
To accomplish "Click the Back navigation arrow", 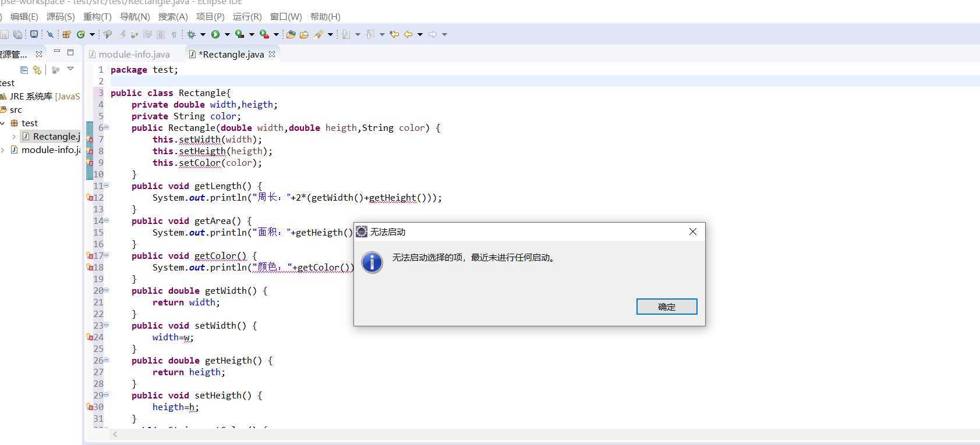I will pos(408,34).
